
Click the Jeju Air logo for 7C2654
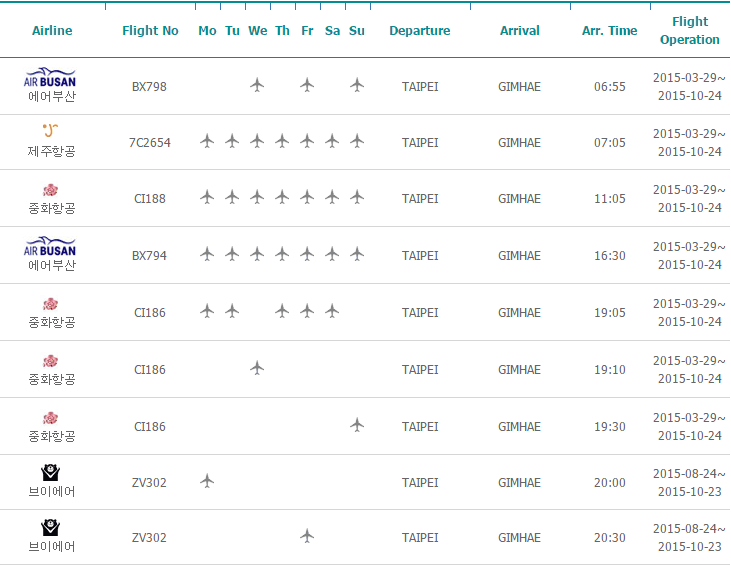pos(50,131)
